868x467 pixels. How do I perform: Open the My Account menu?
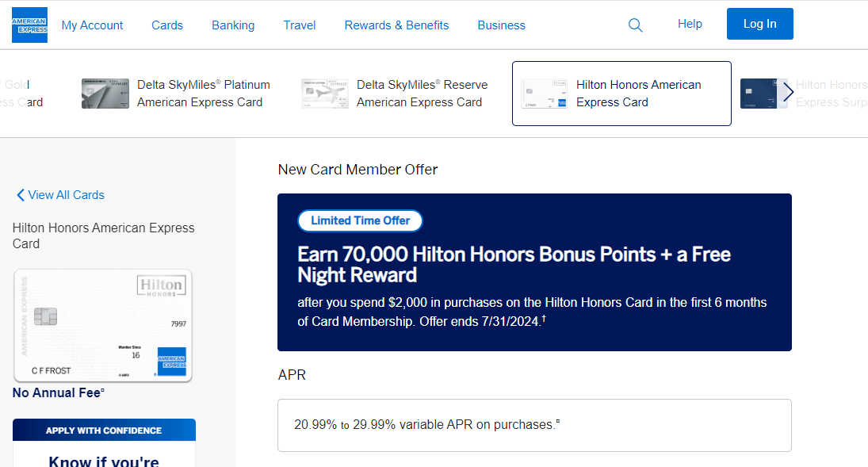92,25
